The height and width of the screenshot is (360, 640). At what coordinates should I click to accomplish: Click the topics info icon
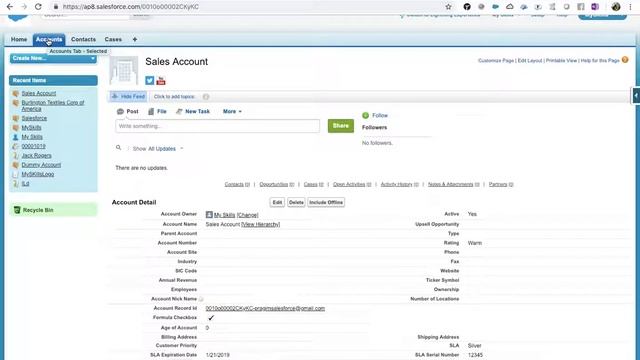point(206,97)
